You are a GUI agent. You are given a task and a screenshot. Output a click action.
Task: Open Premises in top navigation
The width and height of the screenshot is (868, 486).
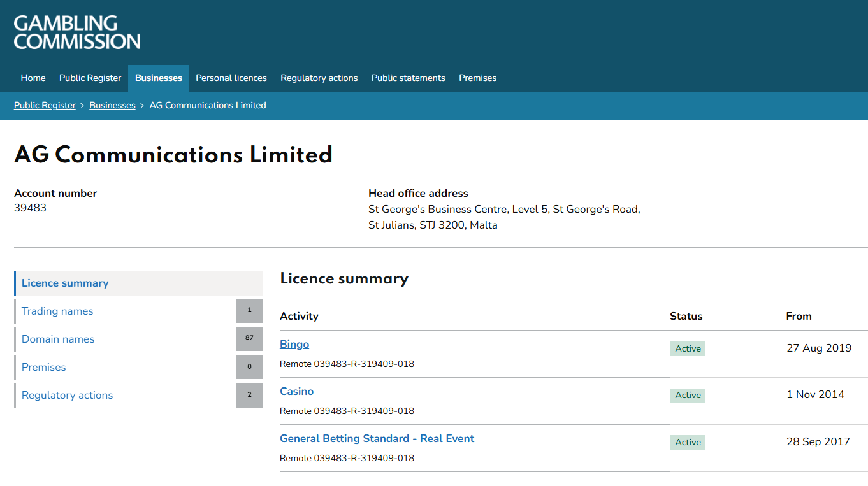[x=477, y=78]
